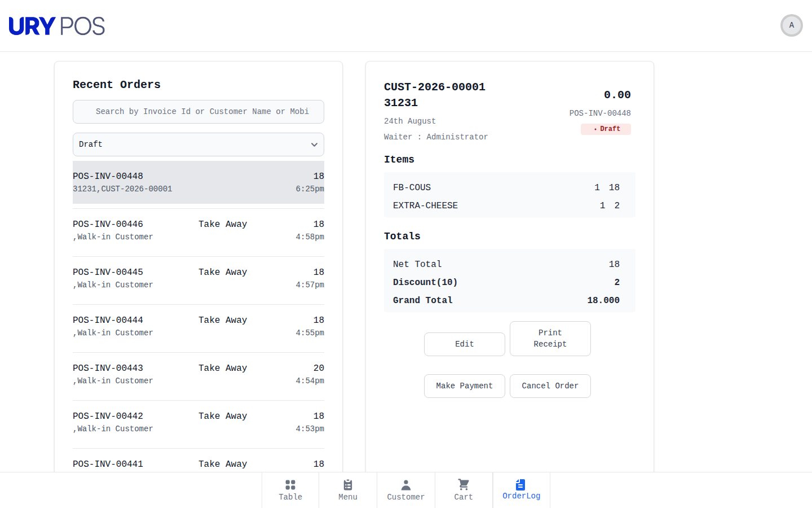The height and width of the screenshot is (508, 812).
Task: Click the FB-COUS item row
Action: point(510,187)
